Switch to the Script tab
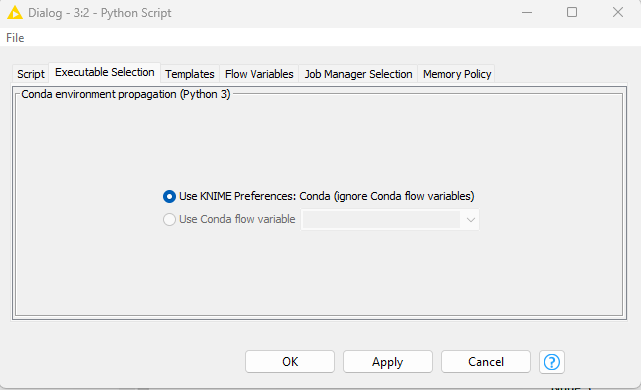 [31, 74]
